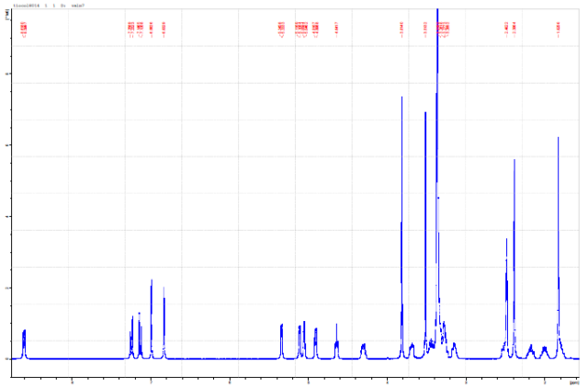This screenshot has height=389, width=588.
Task: Click the 7 tick label on ppm axis
Action: (x=151, y=381)
